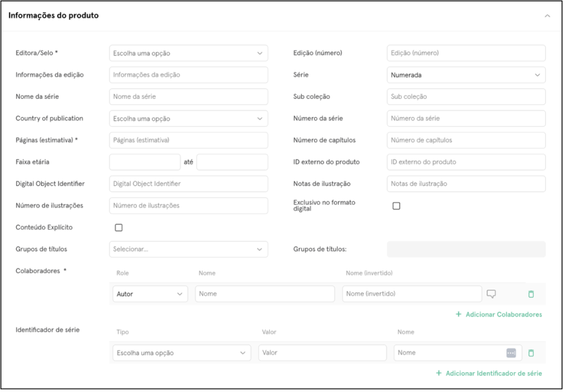Delete the collaborator row with trash icon

point(531,294)
